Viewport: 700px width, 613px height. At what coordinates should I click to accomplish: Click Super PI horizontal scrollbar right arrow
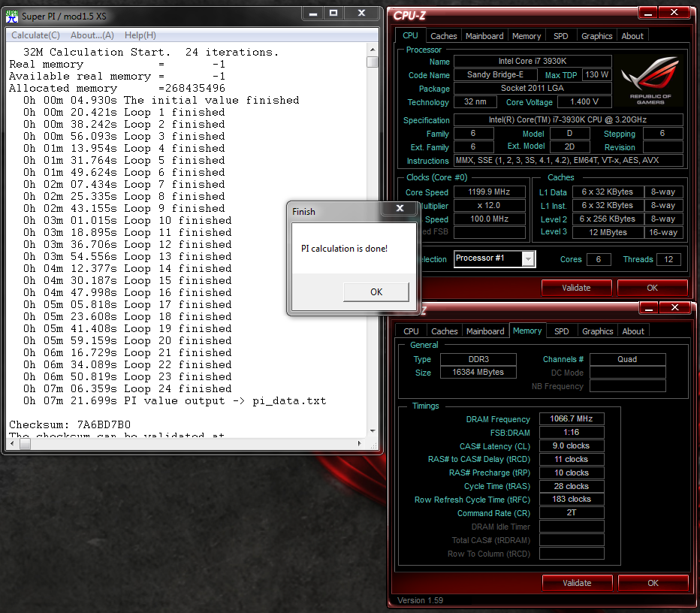pos(359,444)
